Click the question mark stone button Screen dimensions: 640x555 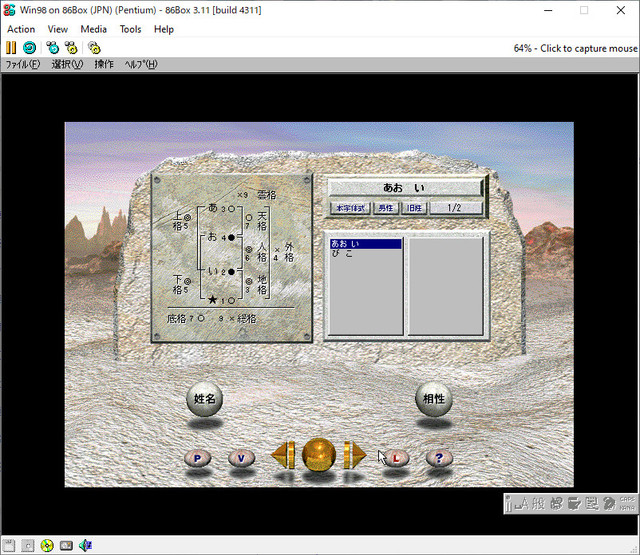click(439, 458)
